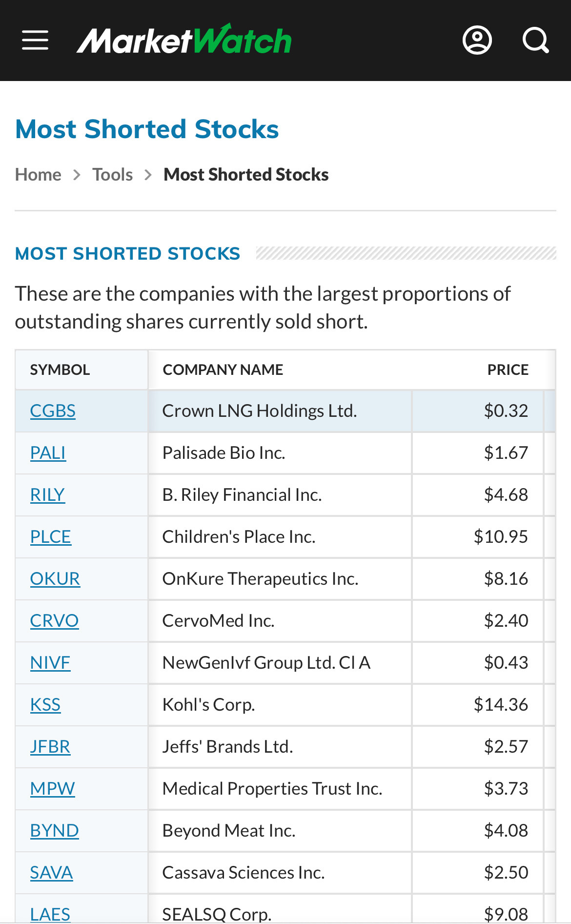Click the COMPANY NAME column header

223,370
